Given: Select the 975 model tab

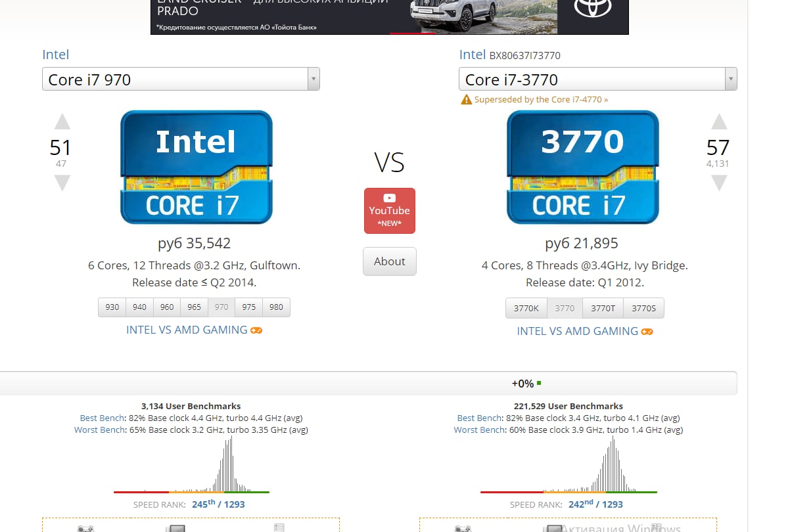Looking at the screenshot, I should pos(248,307).
